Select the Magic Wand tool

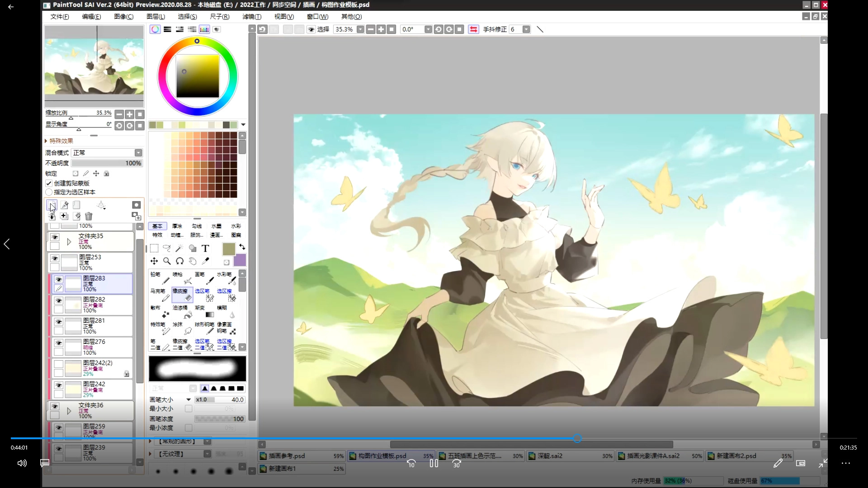point(179,248)
